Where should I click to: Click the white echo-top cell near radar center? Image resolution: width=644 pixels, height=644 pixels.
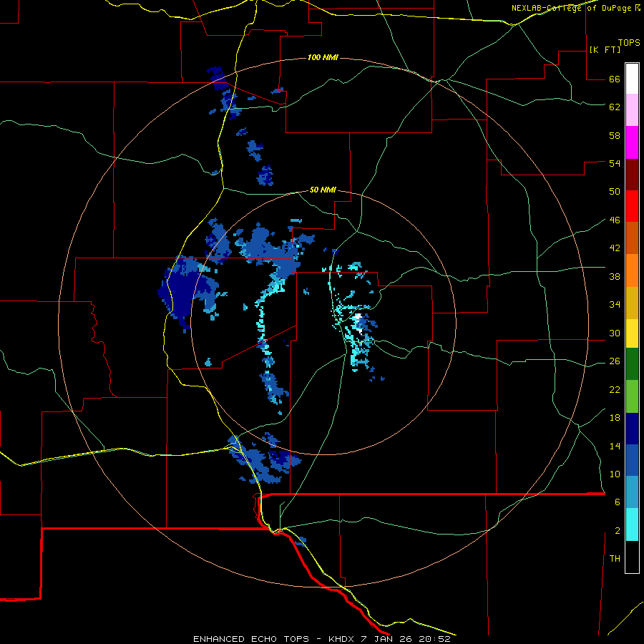[358, 317]
